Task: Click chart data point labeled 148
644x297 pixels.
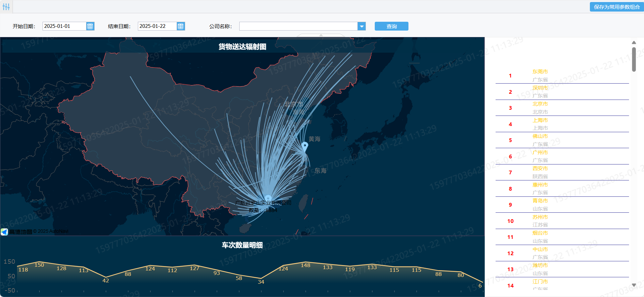Action: (305, 265)
